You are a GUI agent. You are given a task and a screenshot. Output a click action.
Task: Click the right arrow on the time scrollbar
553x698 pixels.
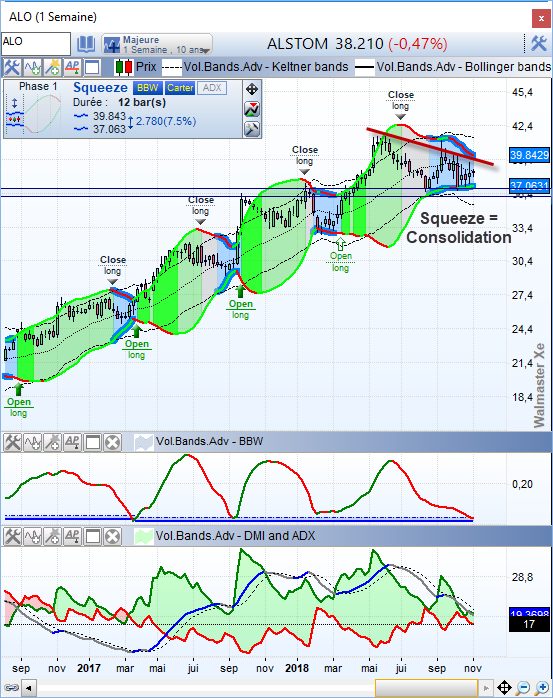click(486, 688)
